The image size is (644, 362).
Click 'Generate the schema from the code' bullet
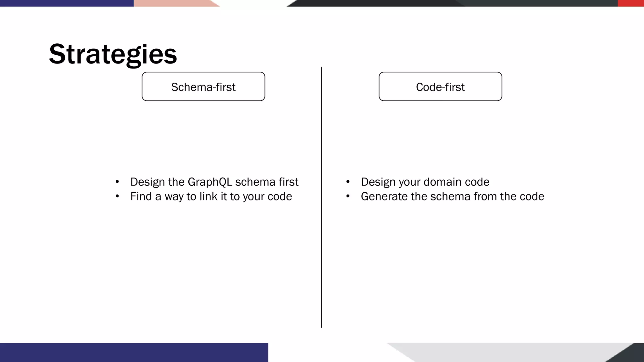click(452, 196)
